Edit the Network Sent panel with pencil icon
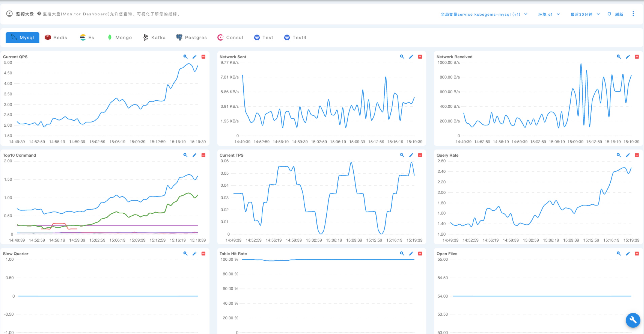This screenshot has height=334, width=644. pos(411,57)
